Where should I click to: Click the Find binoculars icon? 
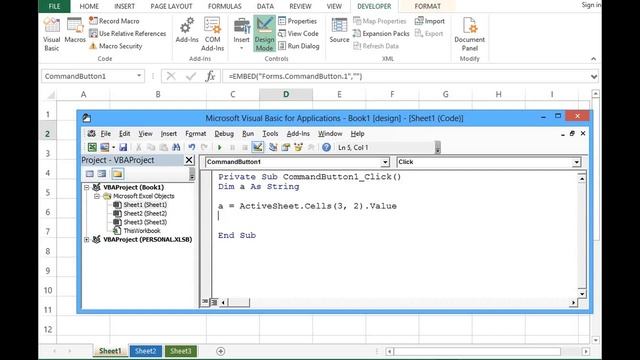176,147
